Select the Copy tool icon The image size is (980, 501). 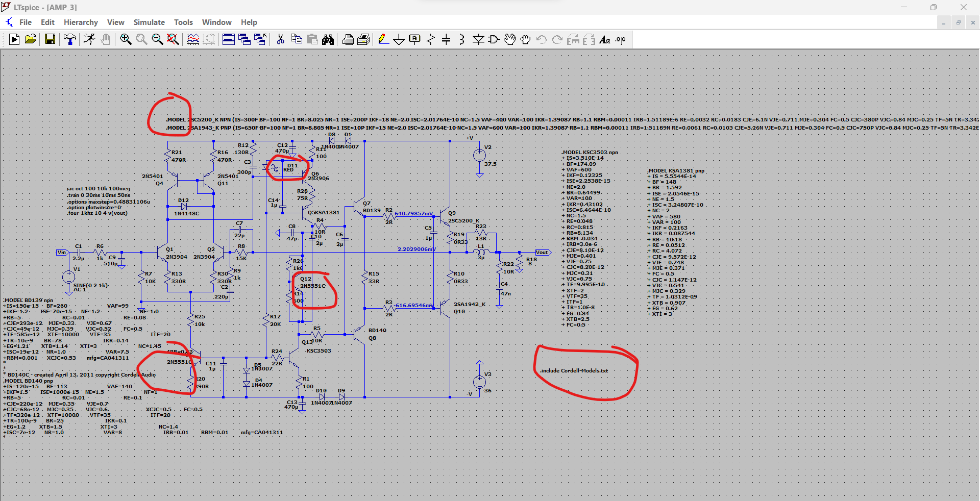(296, 39)
